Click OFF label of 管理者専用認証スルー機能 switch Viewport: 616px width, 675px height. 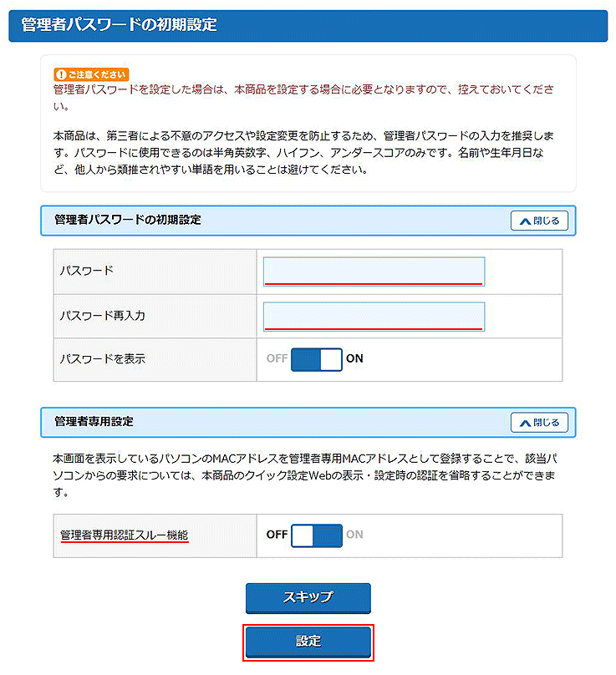click(x=277, y=535)
